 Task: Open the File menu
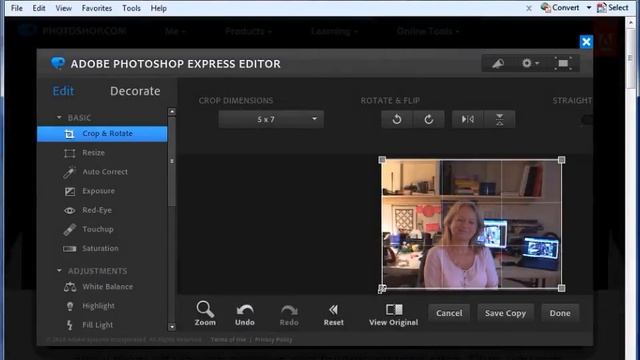click(x=17, y=8)
